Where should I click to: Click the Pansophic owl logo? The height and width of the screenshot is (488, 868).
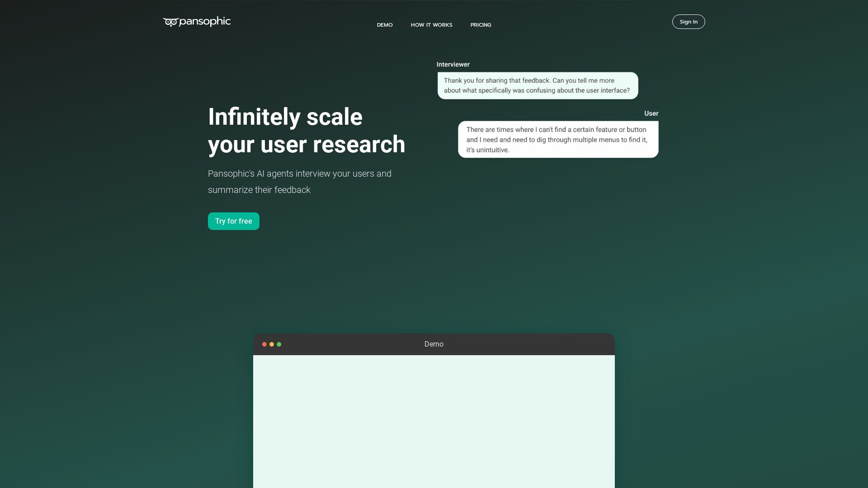click(x=170, y=22)
